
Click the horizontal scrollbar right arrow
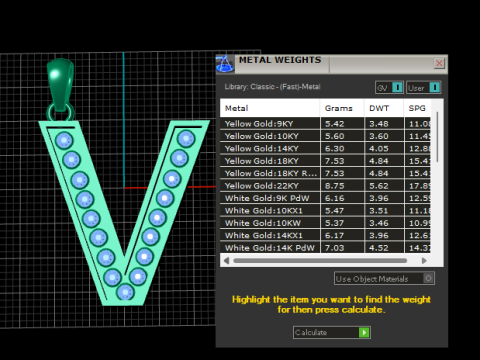(x=424, y=260)
